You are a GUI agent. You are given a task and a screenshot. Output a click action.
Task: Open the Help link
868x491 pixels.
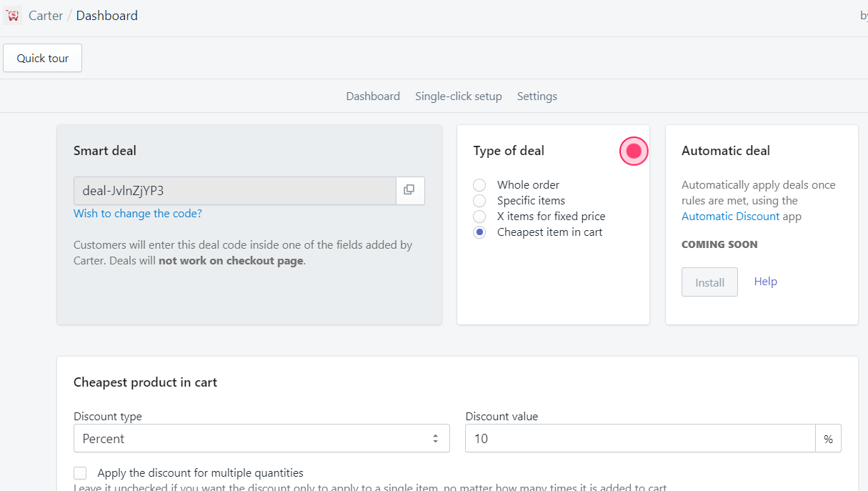[765, 282]
